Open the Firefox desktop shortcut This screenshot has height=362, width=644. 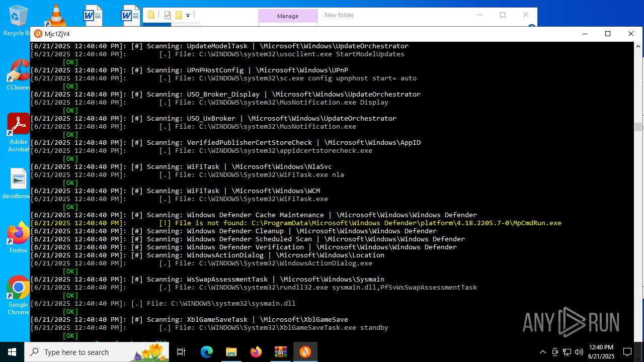[18, 237]
